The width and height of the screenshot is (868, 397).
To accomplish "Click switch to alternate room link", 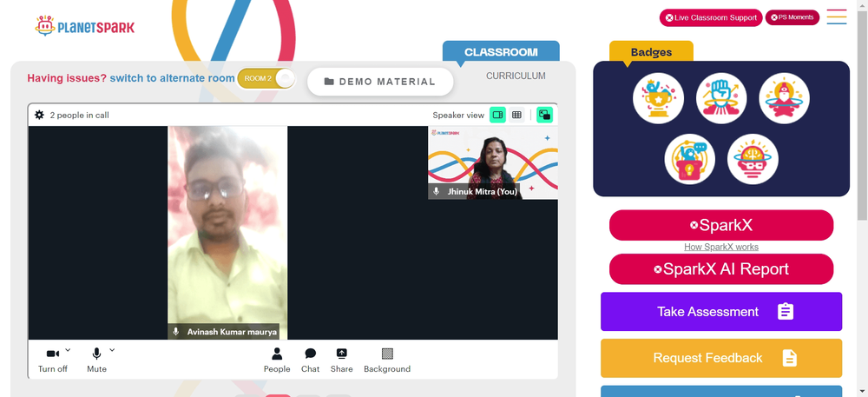I will (x=172, y=78).
